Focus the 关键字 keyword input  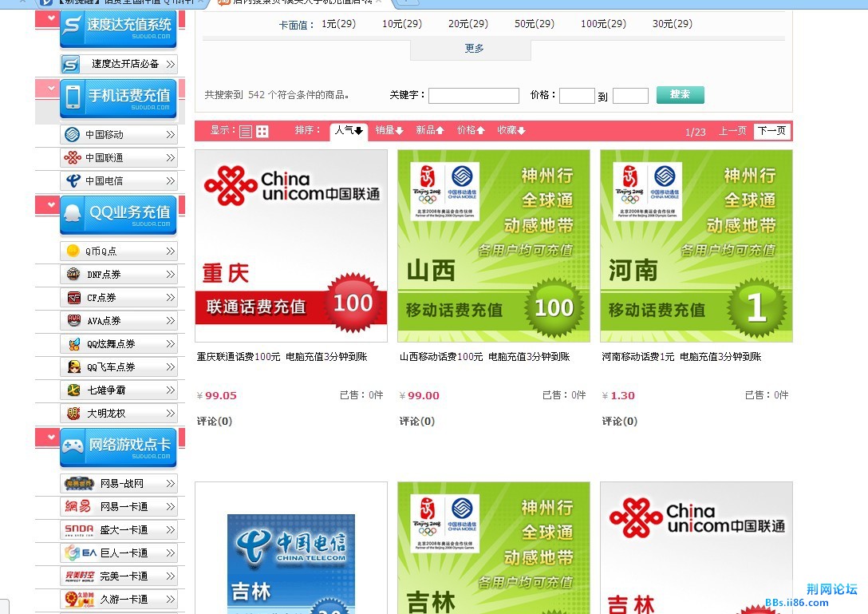[474, 96]
